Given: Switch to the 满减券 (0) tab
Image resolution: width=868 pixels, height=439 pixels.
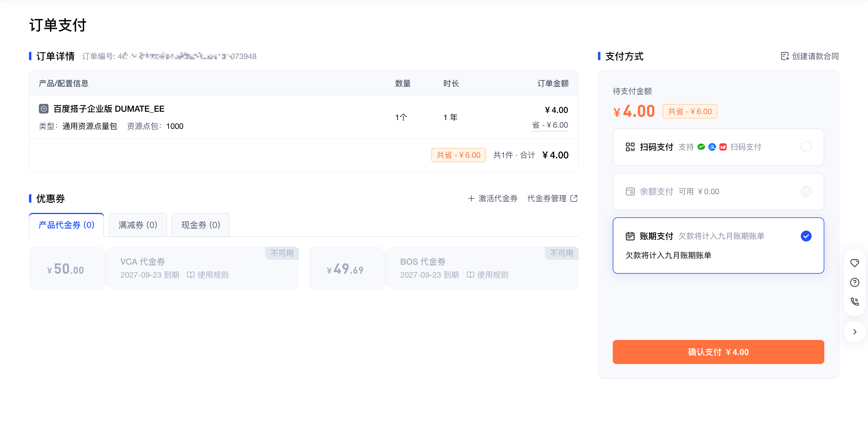Looking at the screenshot, I should 138,225.
